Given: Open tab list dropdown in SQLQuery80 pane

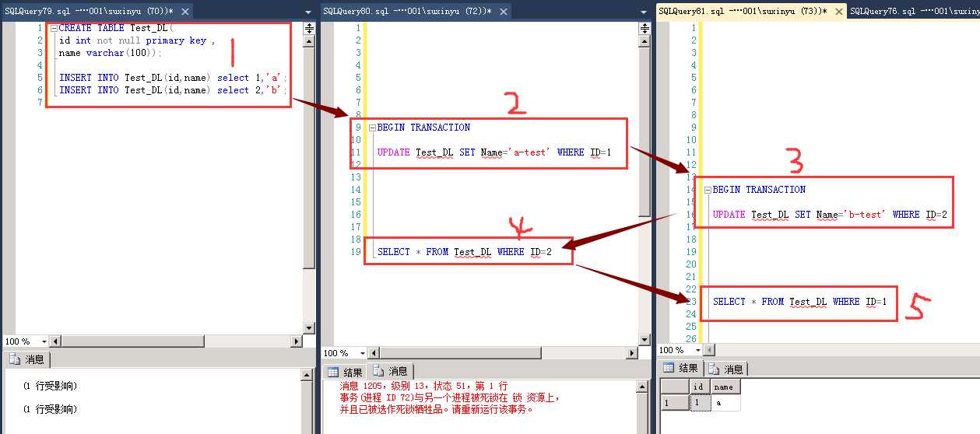Looking at the screenshot, I should point(644,12).
